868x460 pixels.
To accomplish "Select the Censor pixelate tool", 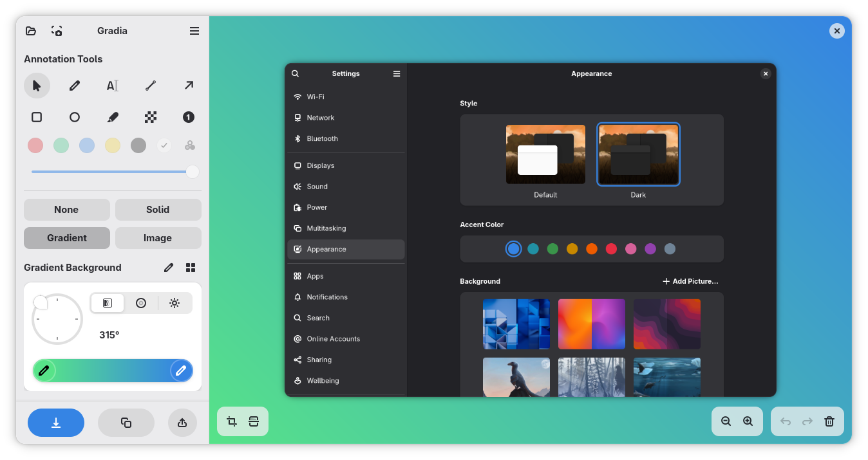I will click(151, 117).
